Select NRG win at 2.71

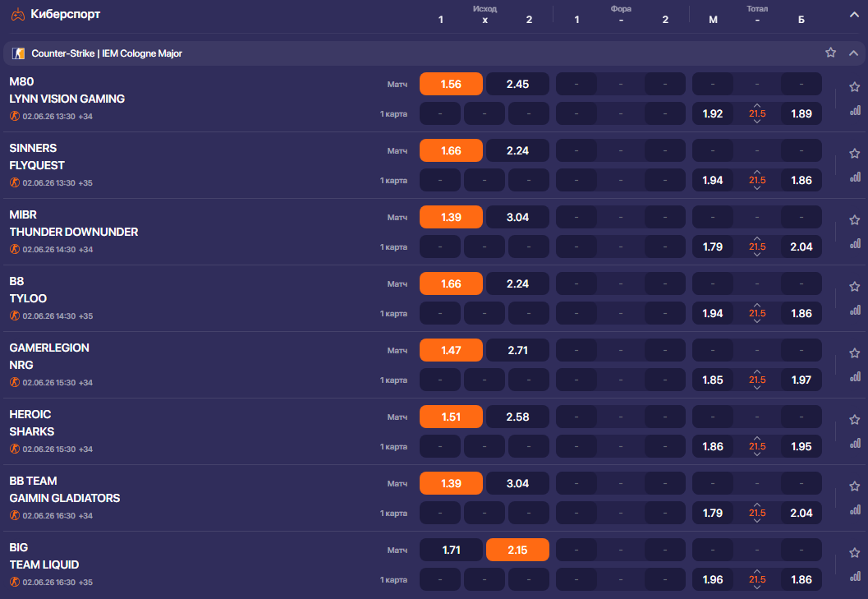[x=517, y=350]
